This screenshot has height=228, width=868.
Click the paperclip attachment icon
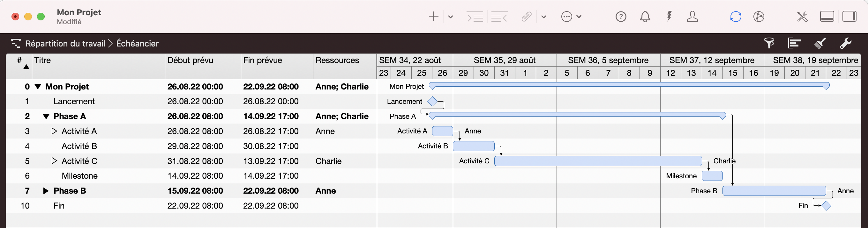click(526, 17)
